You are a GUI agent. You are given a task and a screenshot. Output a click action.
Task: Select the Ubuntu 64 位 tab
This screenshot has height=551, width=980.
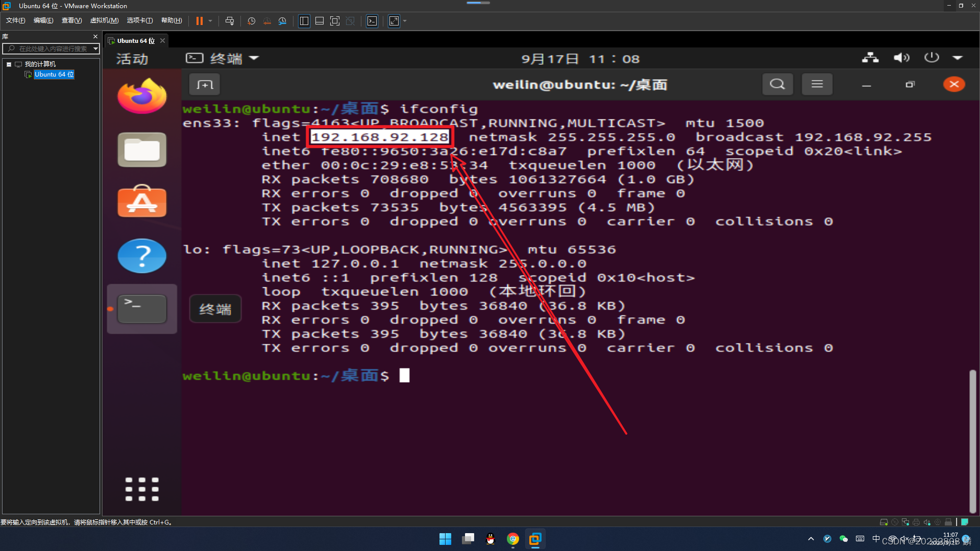point(135,41)
